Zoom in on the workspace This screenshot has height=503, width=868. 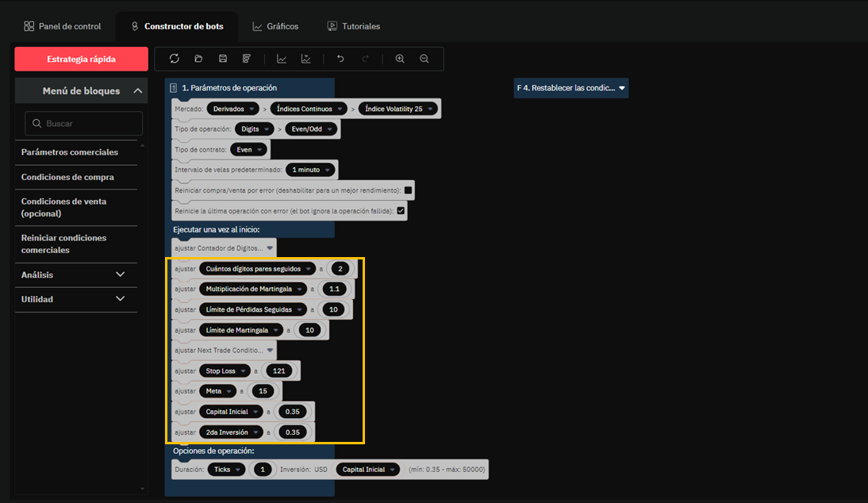[400, 59]
